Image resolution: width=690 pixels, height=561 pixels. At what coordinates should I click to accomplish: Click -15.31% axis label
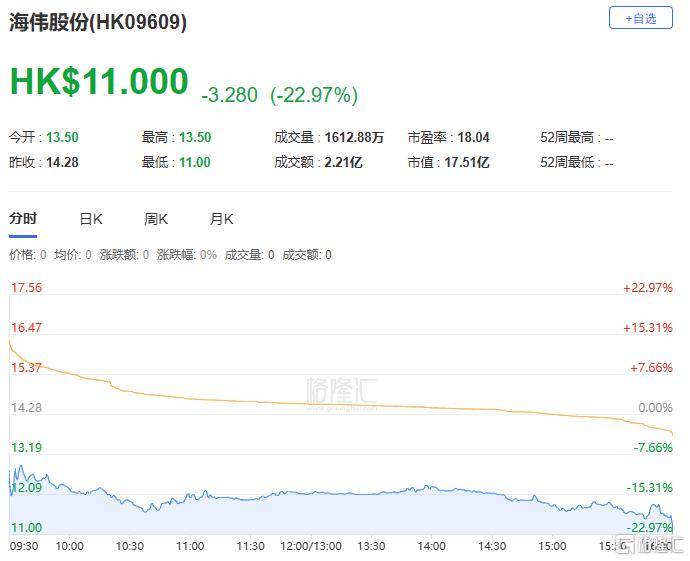coord(650,488)
